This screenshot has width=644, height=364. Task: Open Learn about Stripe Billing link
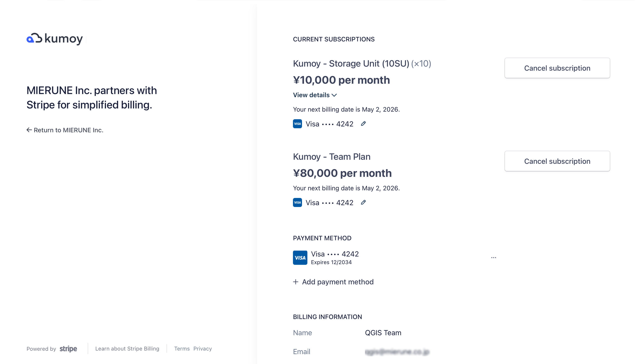tap(127, 349)
